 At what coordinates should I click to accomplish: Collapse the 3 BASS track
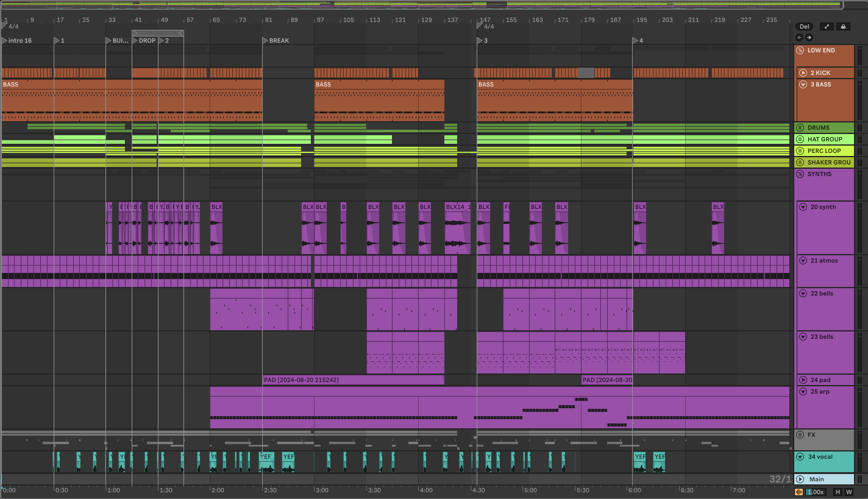[x=803, y=84]
